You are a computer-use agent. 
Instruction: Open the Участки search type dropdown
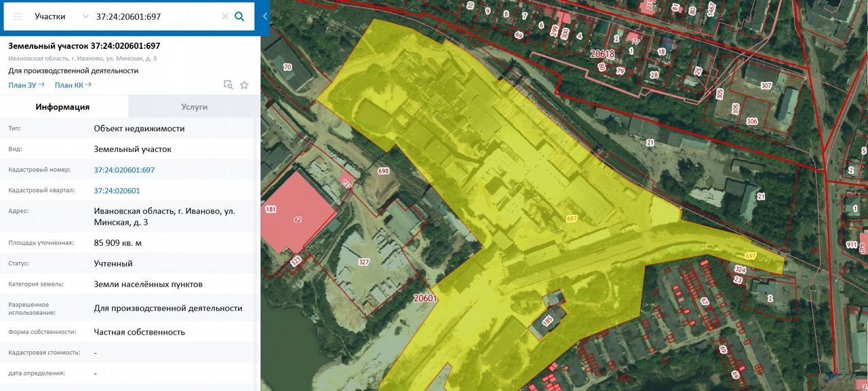coord(61,16)
